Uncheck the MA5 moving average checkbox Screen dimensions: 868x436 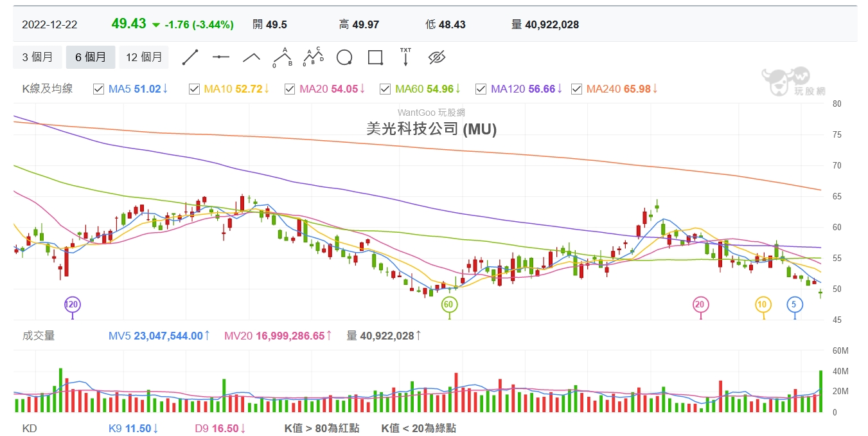[x=98, y=89]
